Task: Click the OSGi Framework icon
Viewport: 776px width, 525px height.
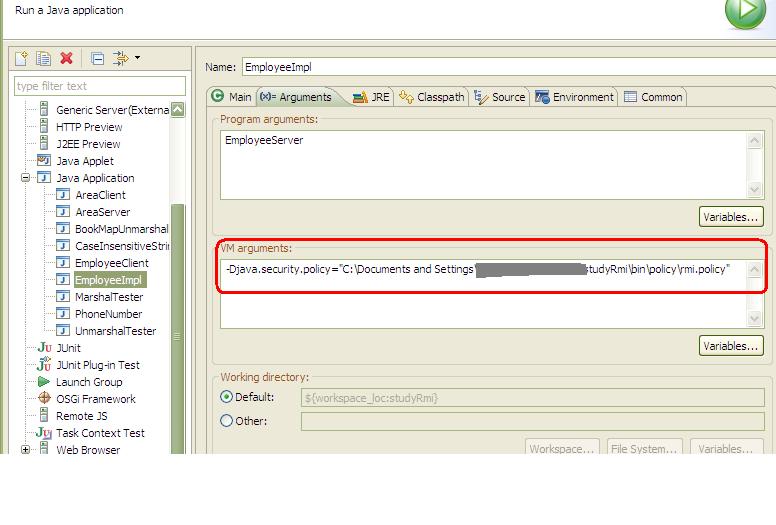Action: click(45, 398)
